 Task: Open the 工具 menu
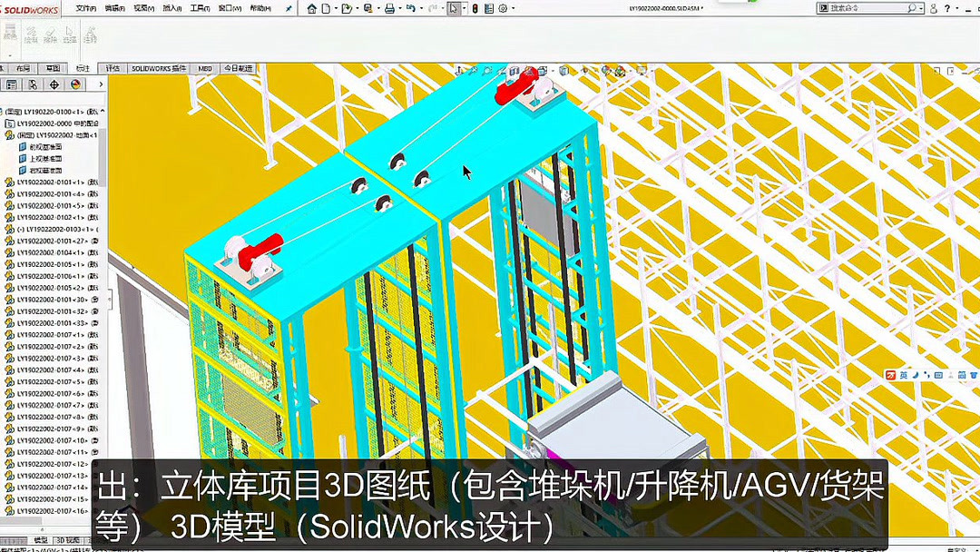click(201, 7)
